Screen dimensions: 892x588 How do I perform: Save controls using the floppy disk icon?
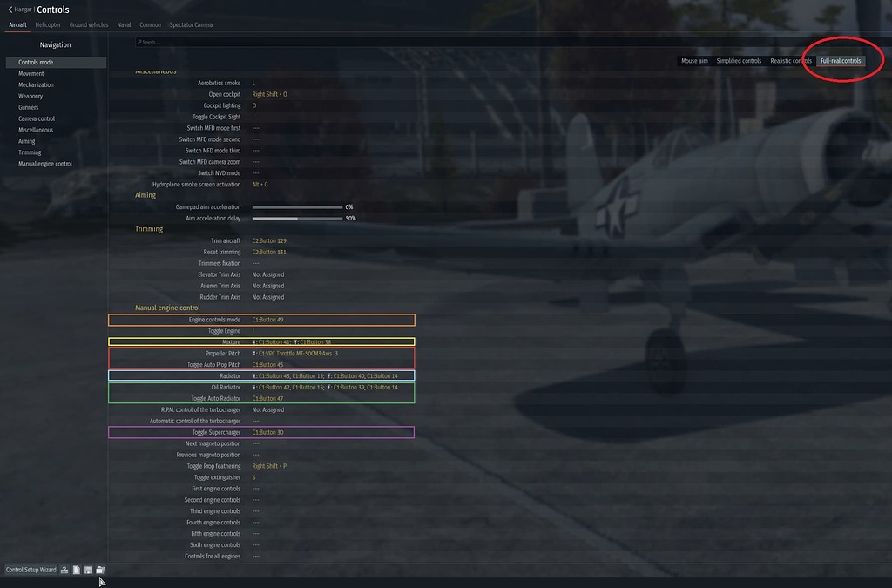click(88, 570)
